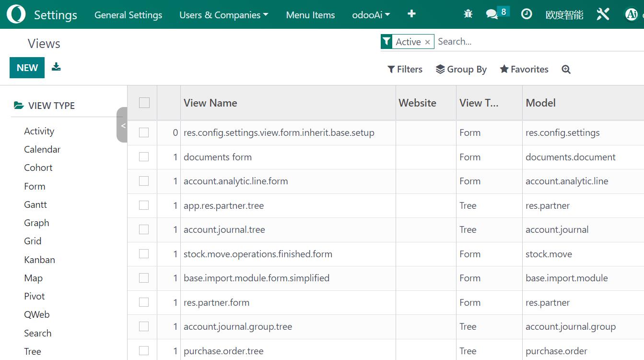The width and height of the screenshot is (644, 360).
Task: Filter by Kanban view type
Action: click(x=40, y=260)
